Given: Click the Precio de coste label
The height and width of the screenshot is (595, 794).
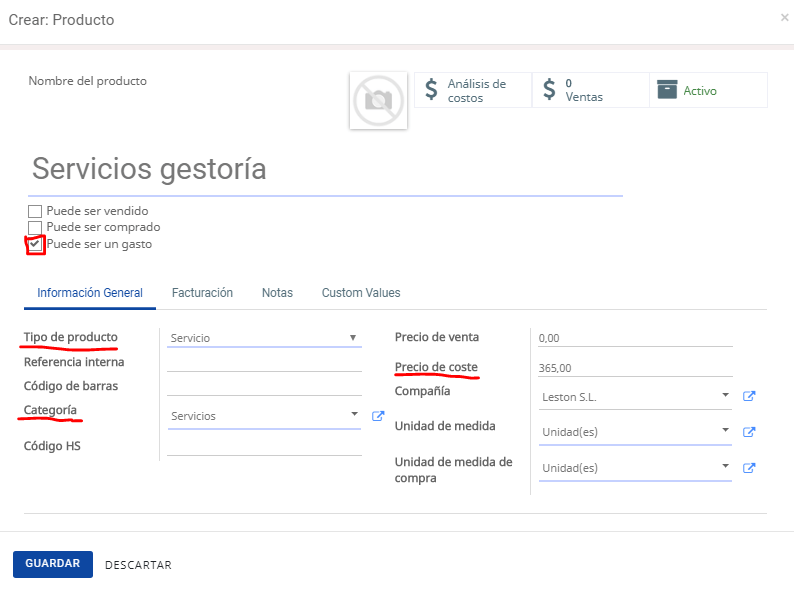Looking at the screenshot, I should pyautogui.click(x=436, y=367).
